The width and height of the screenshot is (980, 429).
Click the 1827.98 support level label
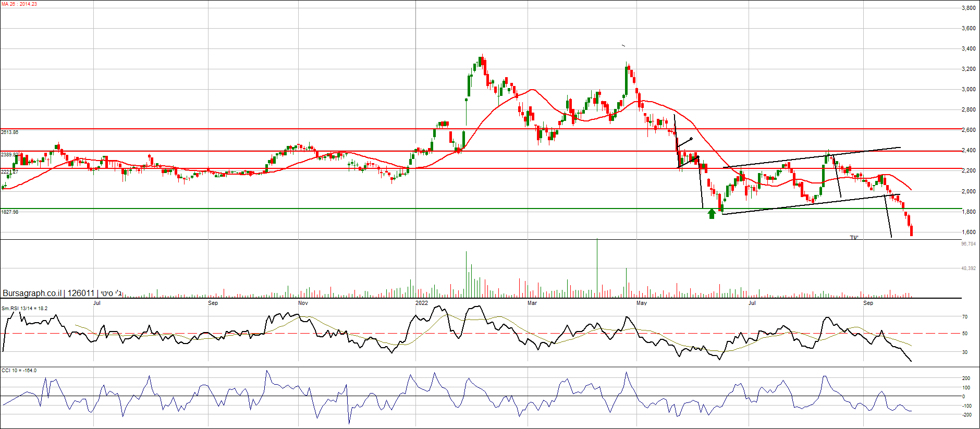[9, 212]
